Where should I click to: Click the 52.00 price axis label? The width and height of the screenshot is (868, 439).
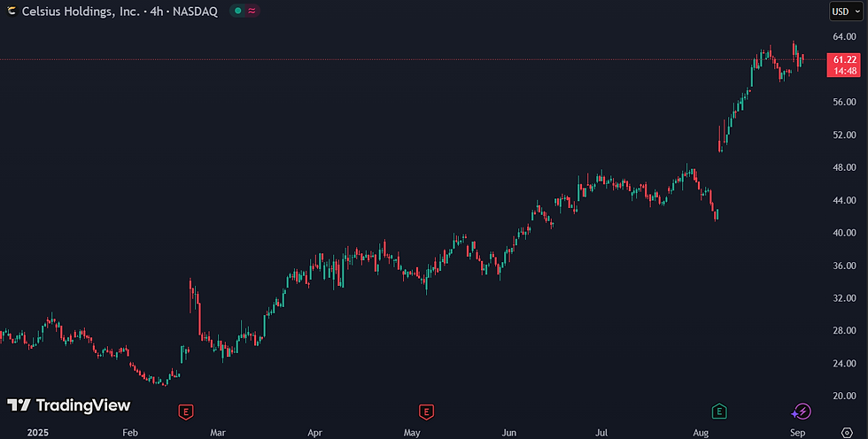tap(845, 135)
